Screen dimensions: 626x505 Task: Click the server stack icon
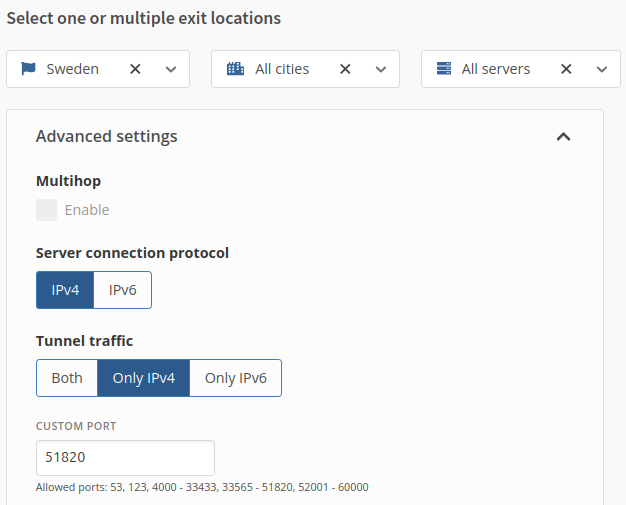coord(443,69)
